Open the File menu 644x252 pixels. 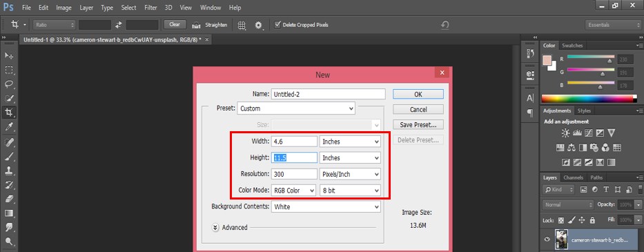click(x=26, y=8)
